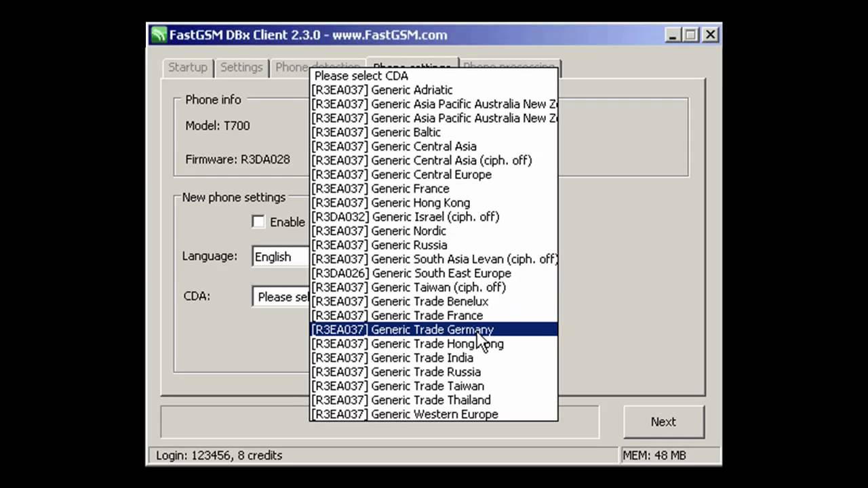Select Generic Western Europe entry
This screenshot has width=868, height=488.
coord(434,414)
